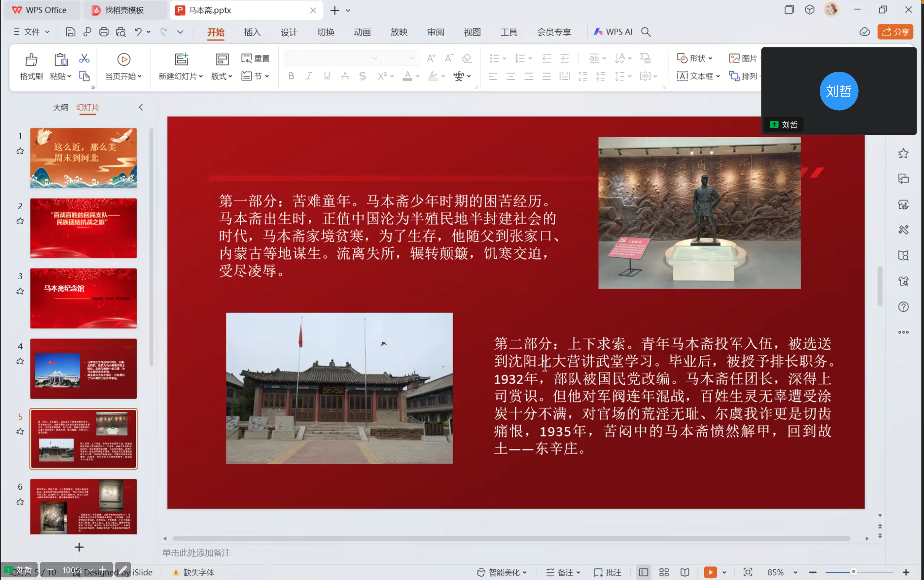Click the Undo arrow icon
924x580 pixels.
coord(138,32)
